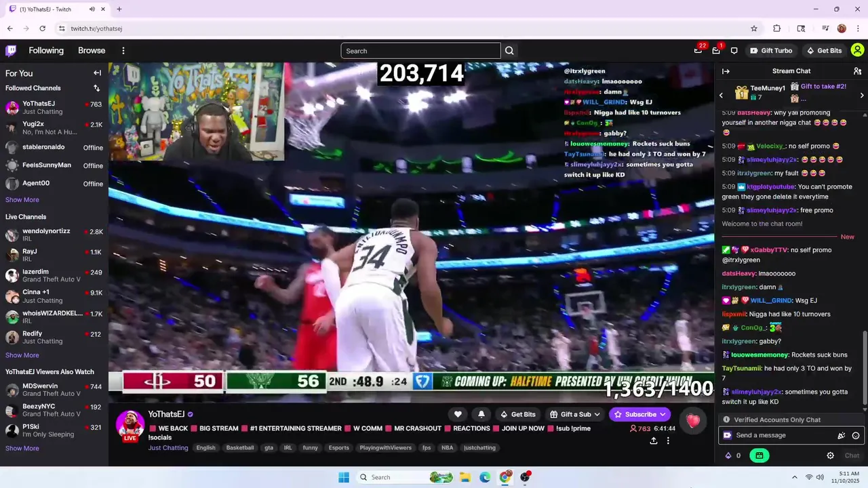Click the browser address bar URL
The height and width of the screenshot is (488, 868).
[x=96, y=28]
